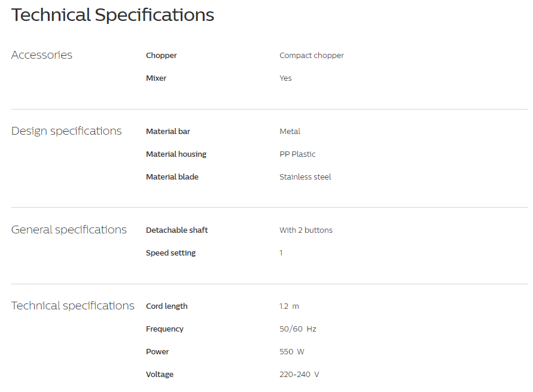Select the Accessories section title

coord(42,55)
